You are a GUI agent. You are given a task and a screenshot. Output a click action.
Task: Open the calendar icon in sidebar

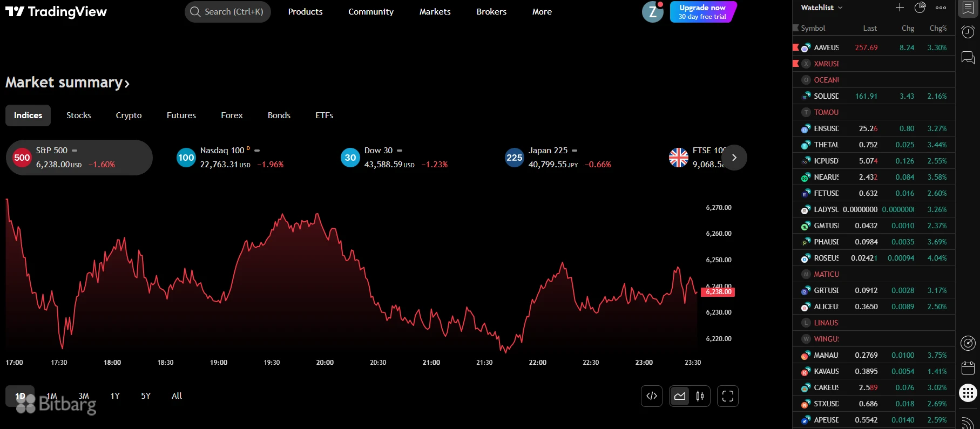[968, 368]
